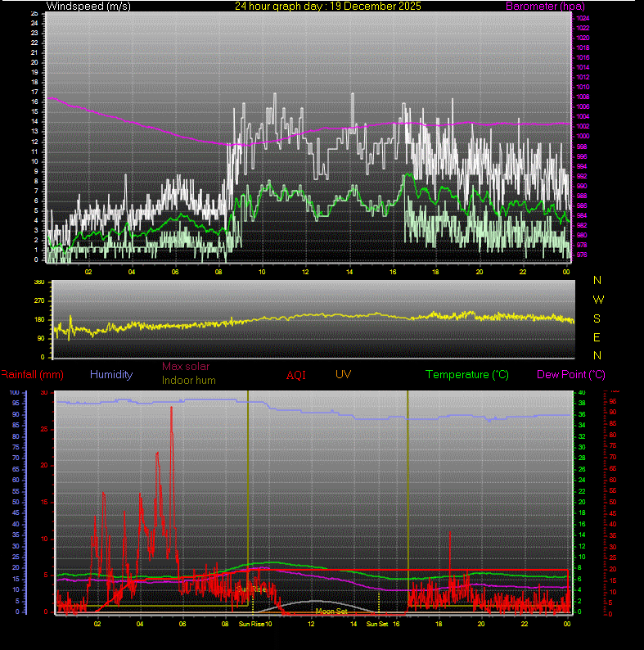This screenshot has width=644, height=650.
Task: Select the 22 hour label under bottom chart
Action: (x=525, y=624)
